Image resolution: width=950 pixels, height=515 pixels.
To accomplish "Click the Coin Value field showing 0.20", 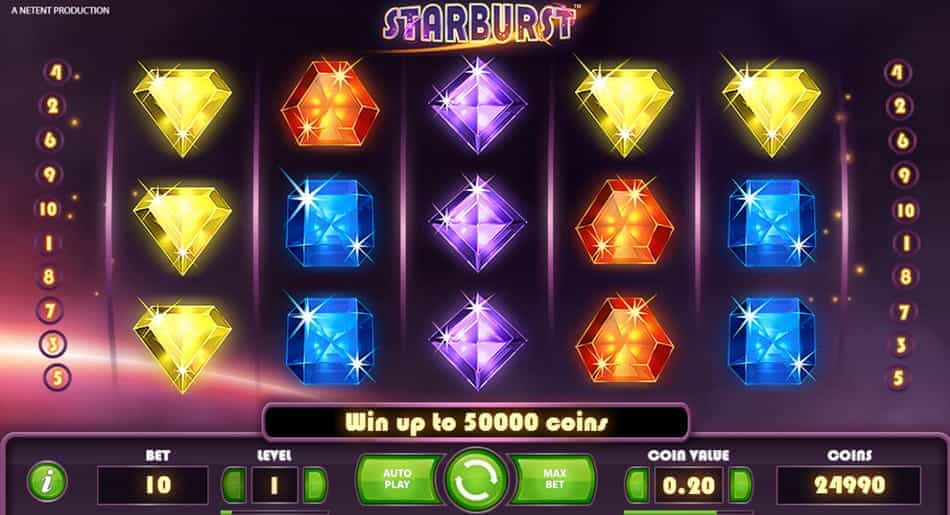I will [689, 485].
